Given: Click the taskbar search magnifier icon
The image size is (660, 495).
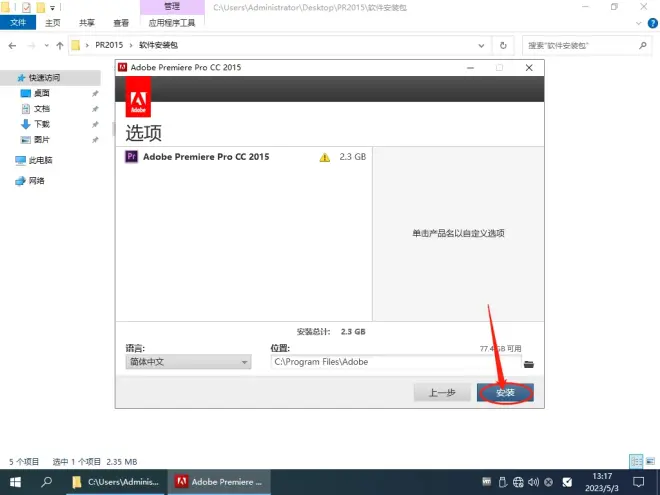Looking at the screenshot, I should [x=47, y=481].
